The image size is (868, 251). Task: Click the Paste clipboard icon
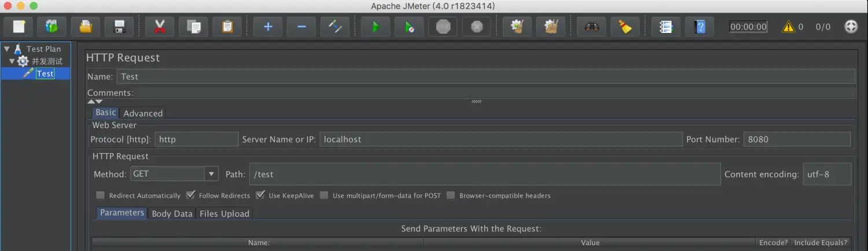click(227, 27)
